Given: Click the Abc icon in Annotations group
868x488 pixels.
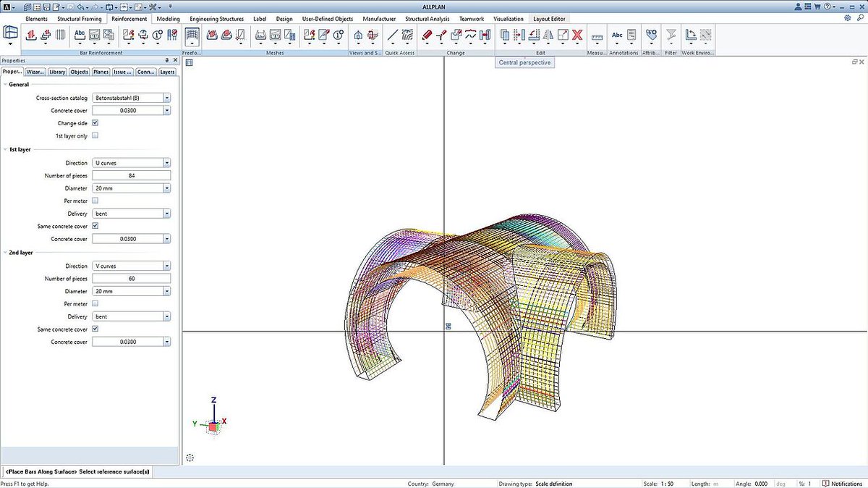Looking at the screenshot, I should coord(617,34).
